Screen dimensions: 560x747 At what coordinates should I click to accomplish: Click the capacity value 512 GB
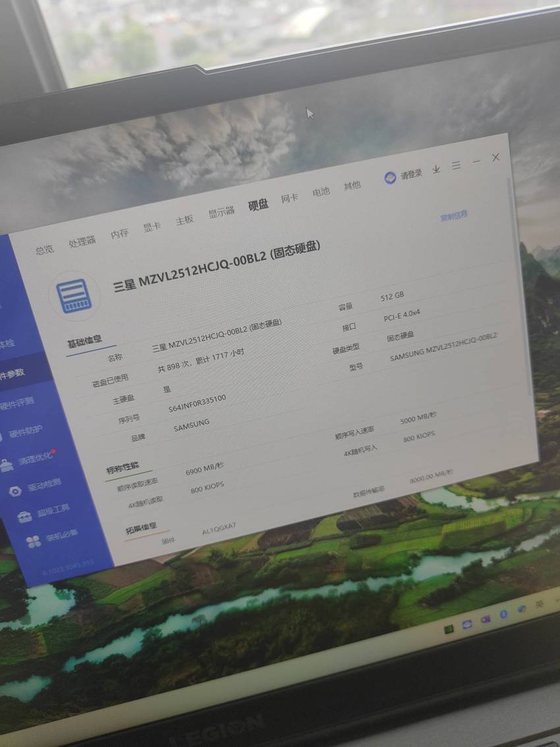pos(392,297)
